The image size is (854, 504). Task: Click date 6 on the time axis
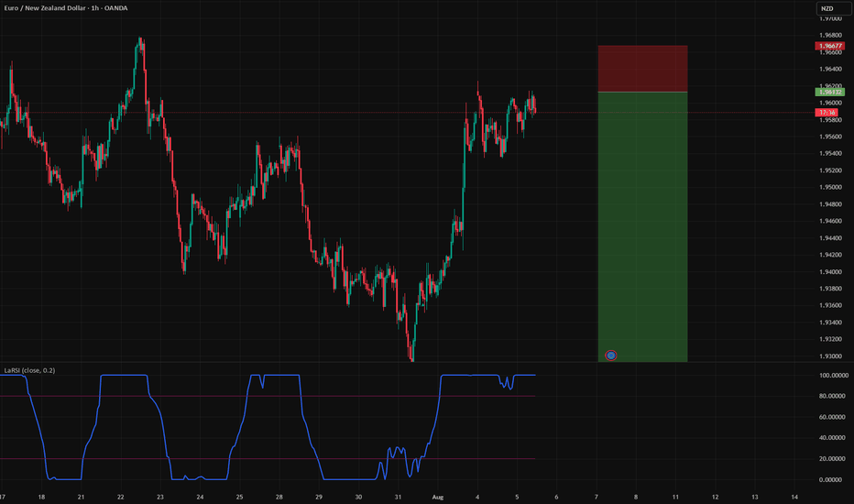[x=556, y=497]
